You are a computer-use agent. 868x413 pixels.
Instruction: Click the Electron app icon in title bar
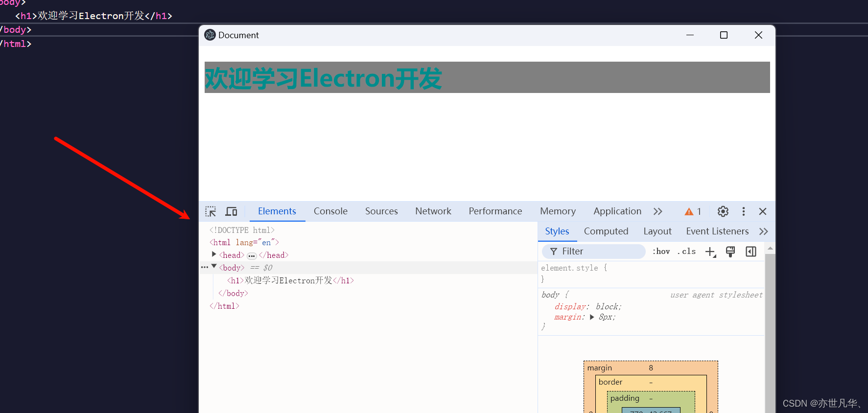click(210, 35)
